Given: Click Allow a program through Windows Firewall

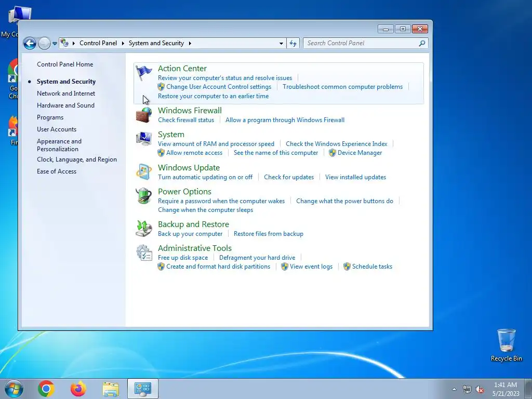Looking at the screenshot, I should pyautogui.click(x=285, y=120).
